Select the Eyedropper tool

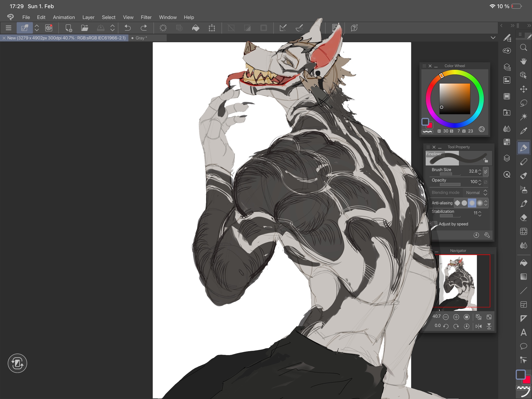523,131
